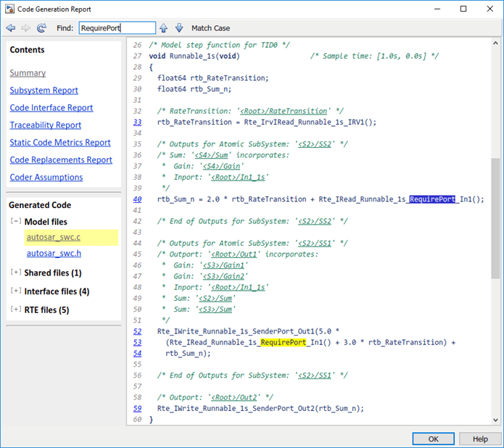This screenshot has width=504, height=448.
Task: Open the Subsystem Report link
Action: coord(44,91)
